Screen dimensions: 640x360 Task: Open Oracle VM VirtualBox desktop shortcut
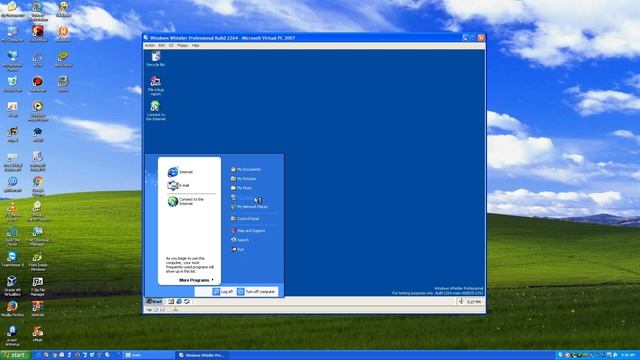pos(12,286)
